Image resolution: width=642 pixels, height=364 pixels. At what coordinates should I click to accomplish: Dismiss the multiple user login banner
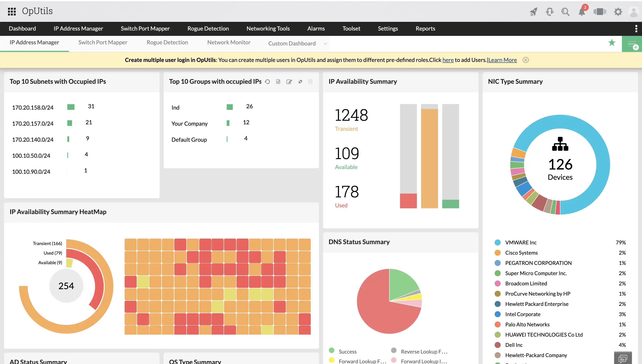click(526, 60)
